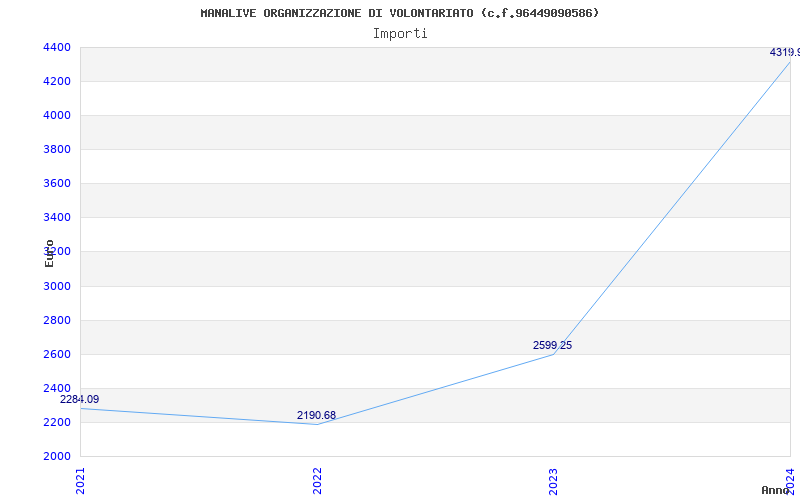800x500 pixels.
Task: Click the 2023 x-axis label
Action: pyautogui.click(x=553, y=481)
